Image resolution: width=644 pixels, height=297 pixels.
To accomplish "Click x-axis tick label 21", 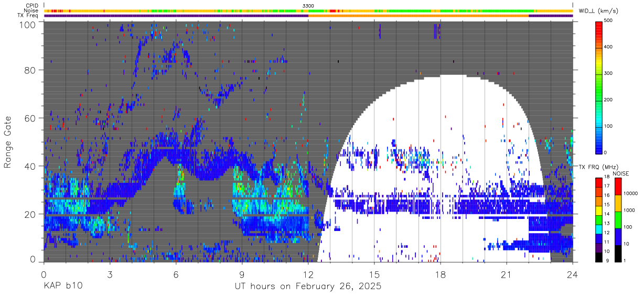I will (506, 275).
